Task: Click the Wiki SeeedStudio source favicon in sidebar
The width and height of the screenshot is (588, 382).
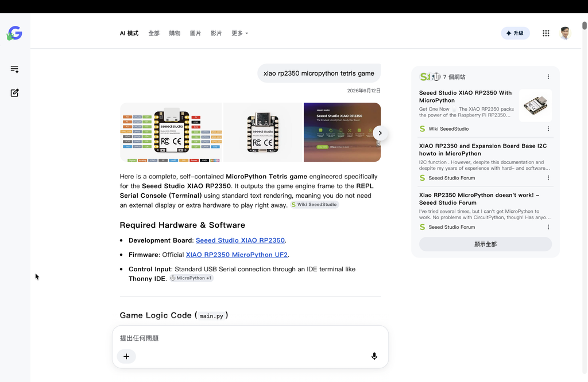Action: 422,129
